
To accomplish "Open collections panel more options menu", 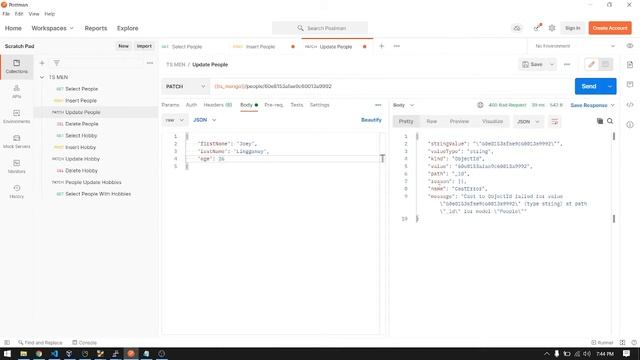I will [x=150, y=63].
